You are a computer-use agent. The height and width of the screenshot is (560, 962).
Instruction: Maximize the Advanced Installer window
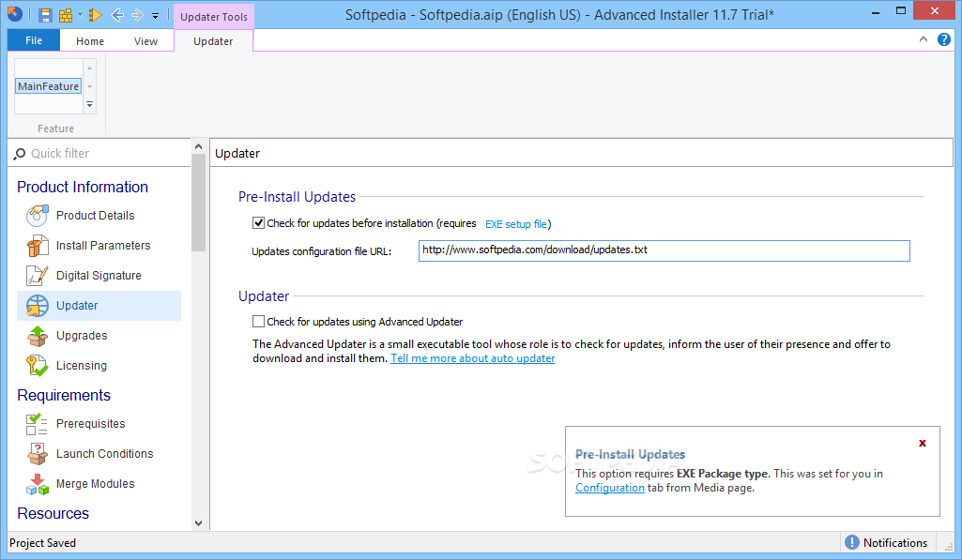click(x=901, y=10)
